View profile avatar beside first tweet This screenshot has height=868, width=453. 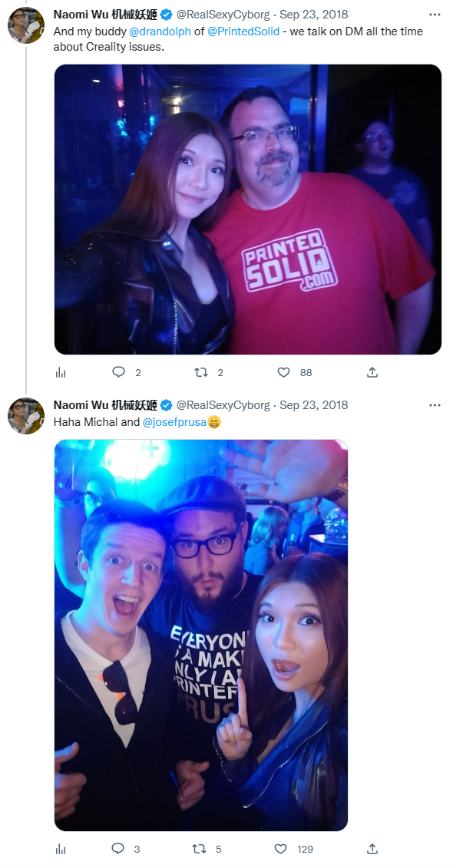coord(26,25)
